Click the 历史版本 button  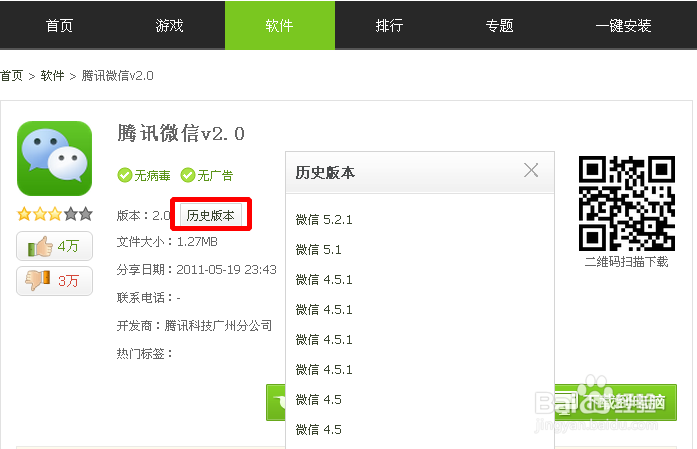click(211, 215)
